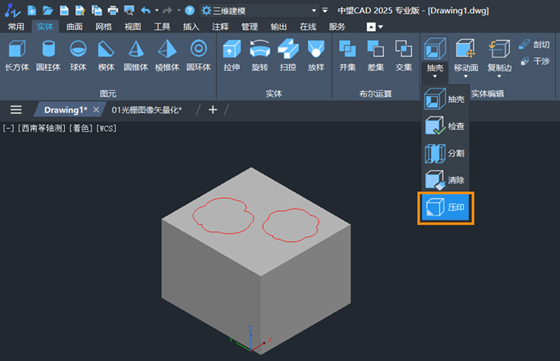Click the 剖切 slice button

535,44
